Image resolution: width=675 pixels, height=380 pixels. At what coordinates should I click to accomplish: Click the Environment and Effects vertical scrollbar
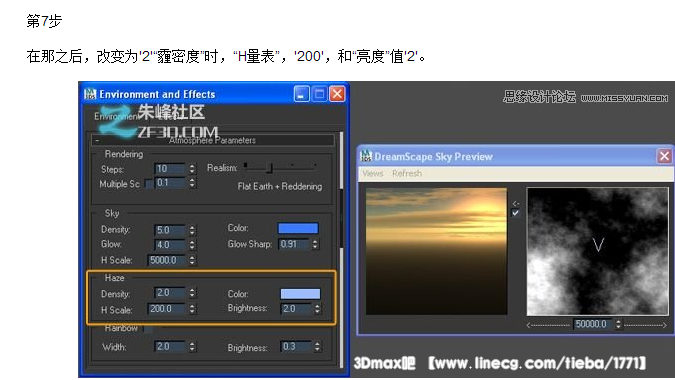click(x=342, y=250)
